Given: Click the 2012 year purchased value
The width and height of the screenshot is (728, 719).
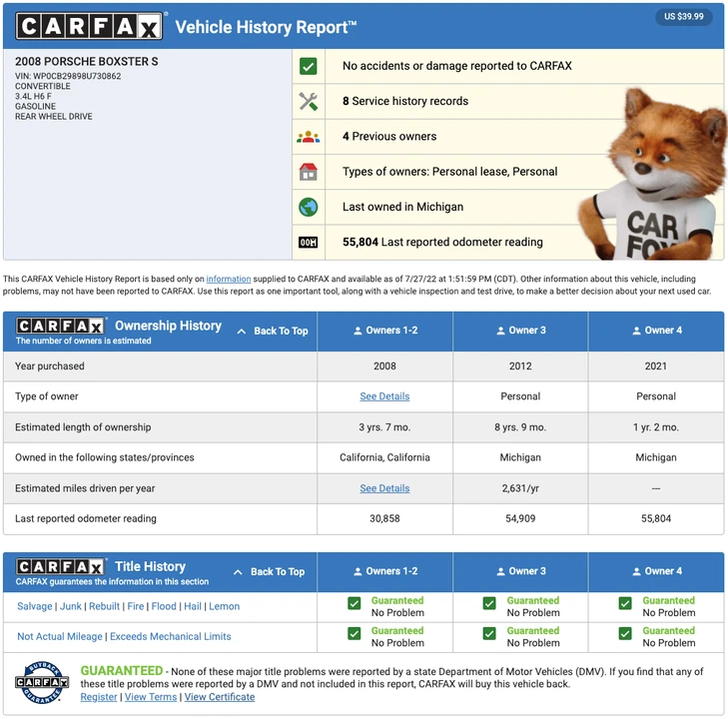Looking at the screenshot, I should 520,366.
